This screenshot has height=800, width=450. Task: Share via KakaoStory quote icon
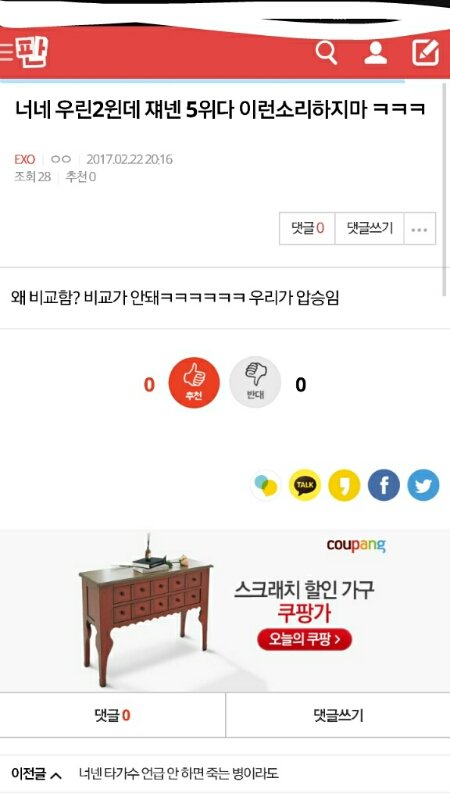tap(344, 485)
